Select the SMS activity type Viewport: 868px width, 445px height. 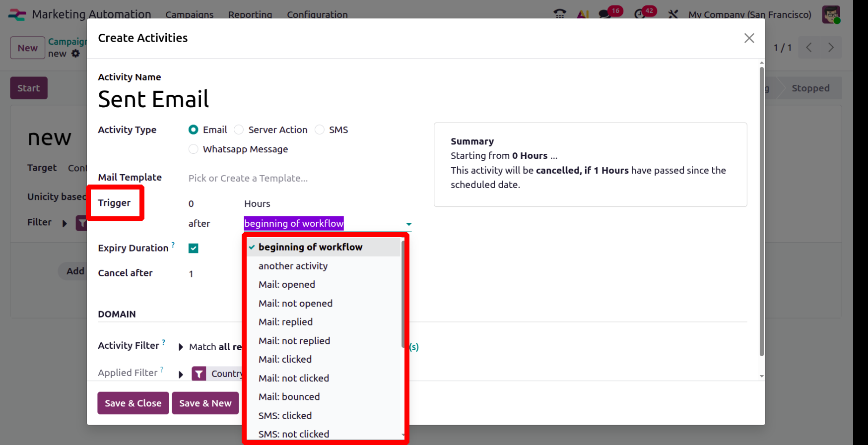pyautogui.click(x=320, y=130)
